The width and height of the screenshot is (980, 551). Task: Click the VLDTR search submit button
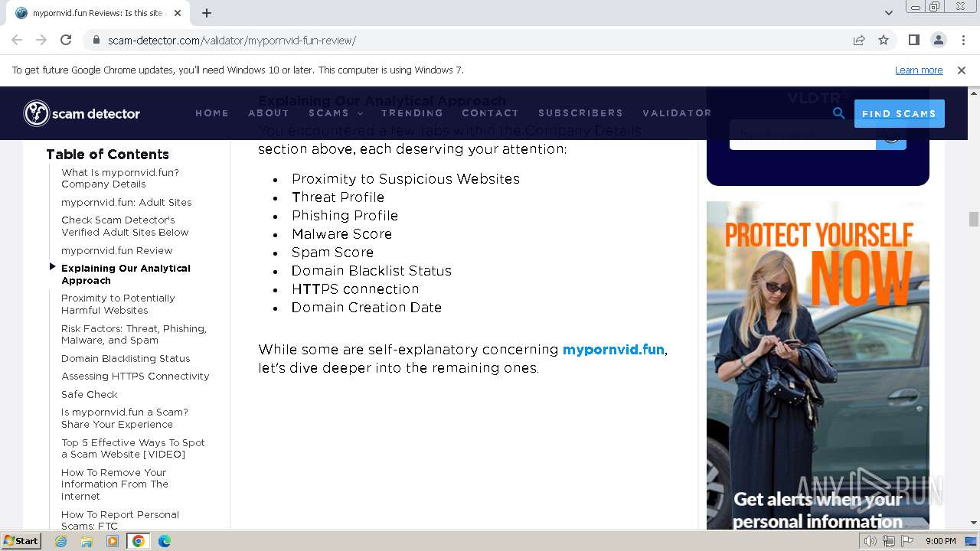[x=891, y=135]
